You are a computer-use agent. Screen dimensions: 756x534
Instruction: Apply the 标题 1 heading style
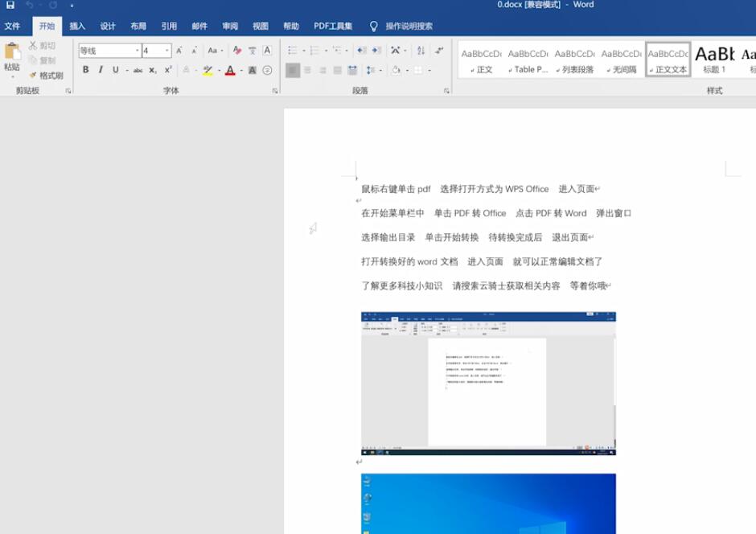coord(714,60)
